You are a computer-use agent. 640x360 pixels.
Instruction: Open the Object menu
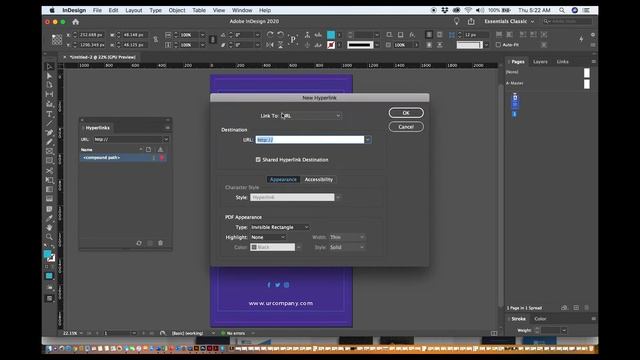pyautogui.click(x=177, y=10)
